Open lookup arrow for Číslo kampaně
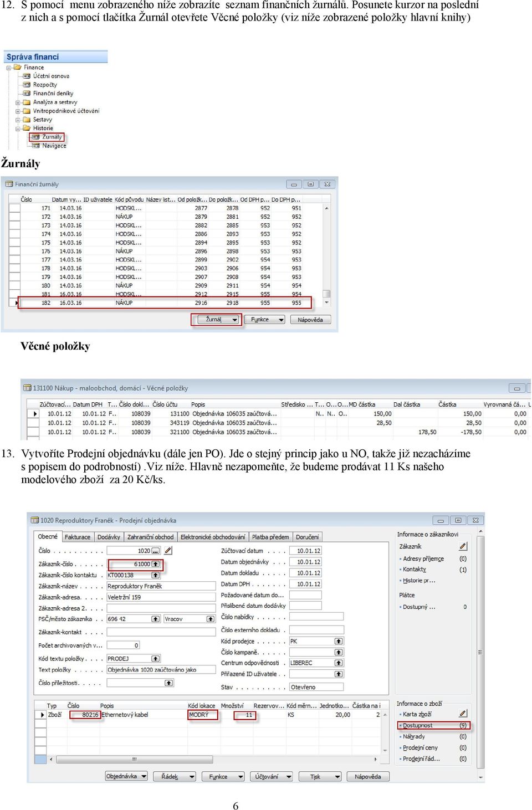The width and height of the screenshot is (532, 810). 339,652
